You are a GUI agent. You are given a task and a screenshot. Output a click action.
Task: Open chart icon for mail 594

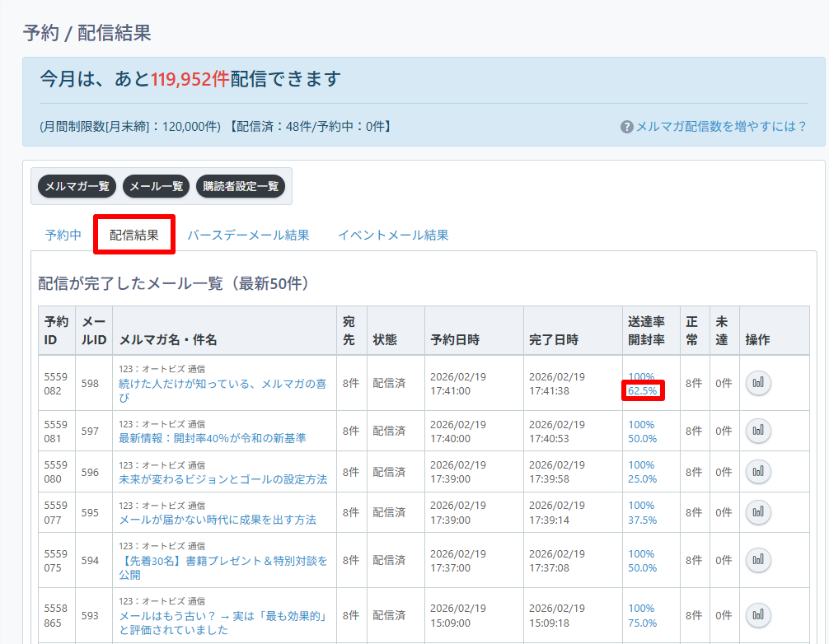pyautogui.click(x=758, y=560)
